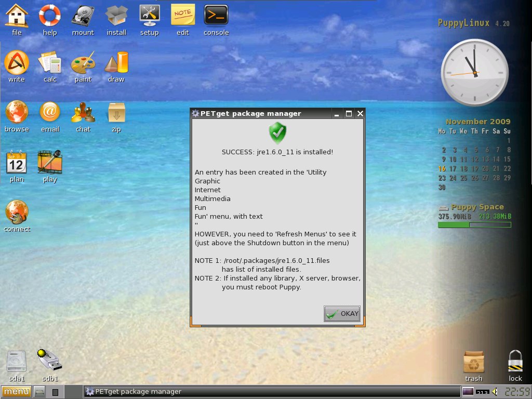
Task: Open the setup tools icon
Action: 149,16
